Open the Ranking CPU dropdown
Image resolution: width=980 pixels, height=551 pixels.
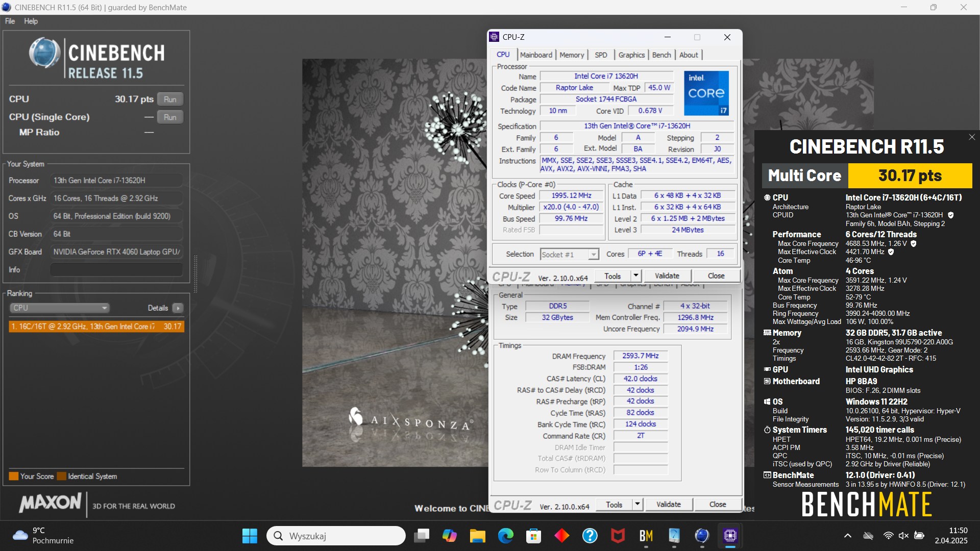59,308
